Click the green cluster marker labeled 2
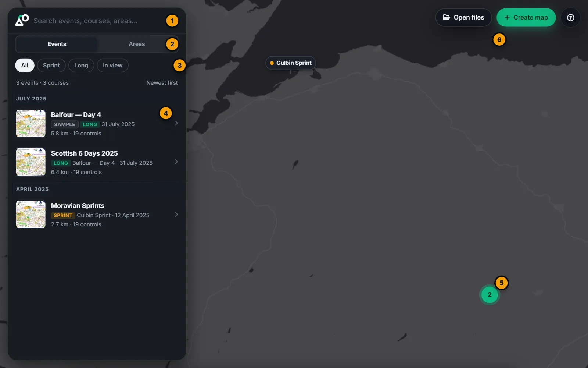 pos(490,294)
